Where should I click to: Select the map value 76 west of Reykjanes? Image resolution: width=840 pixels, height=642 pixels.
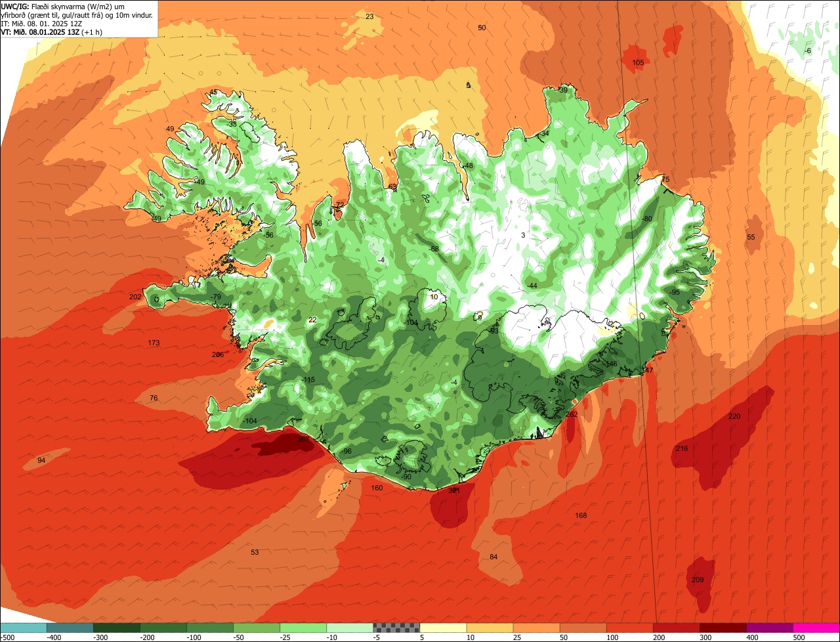coord(154,398)
